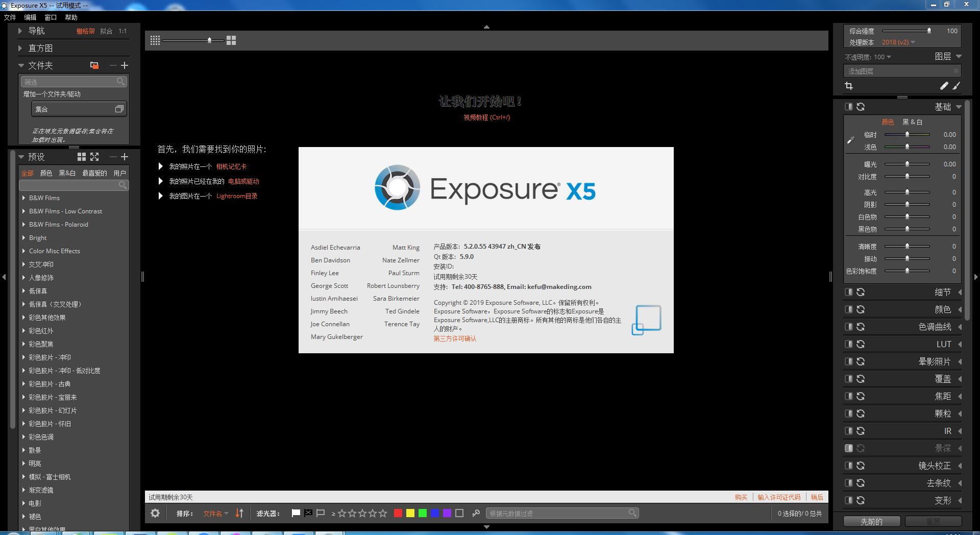Expand the 直方图 histogram panel
This screenshot has height=535, width=980.
pyautogui.click(x=20, y=48)
